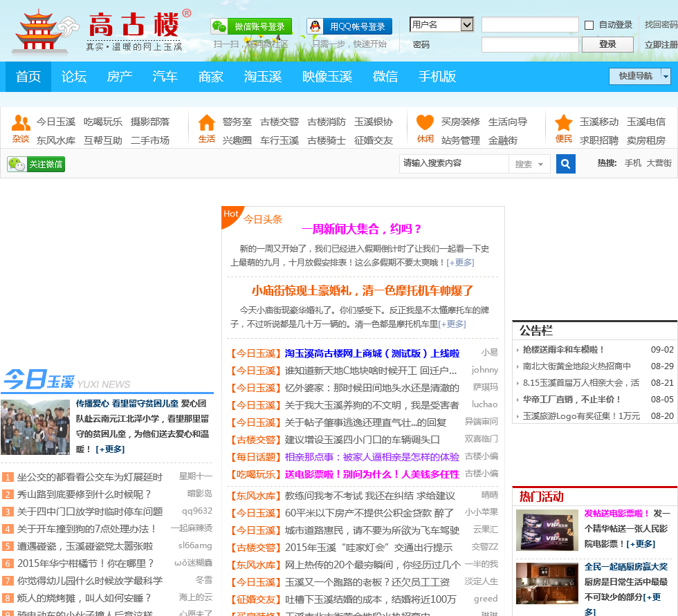Open announcement 华帝工厂直销，不止半价！
This screenshot has height=616, width=678.
(571, 399)
